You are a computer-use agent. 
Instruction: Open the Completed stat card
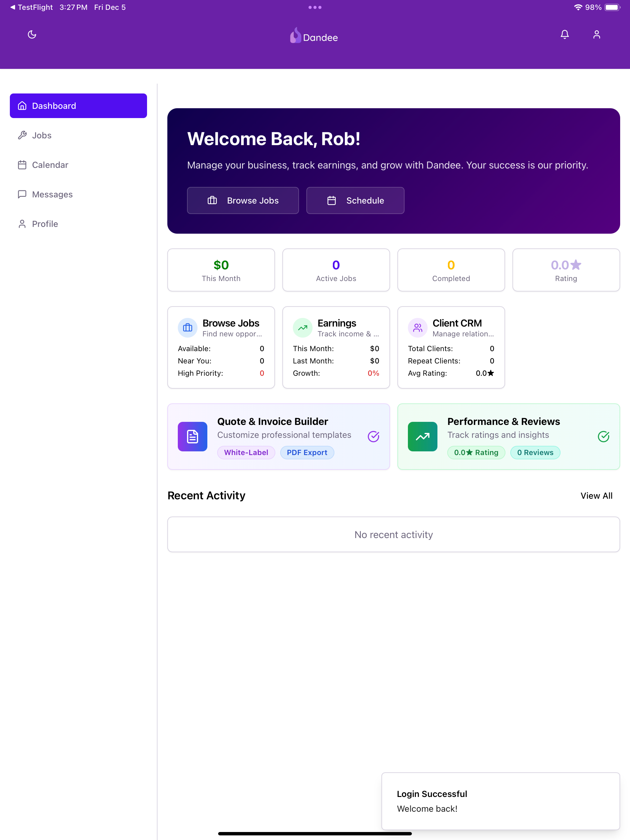coord(451,270)
